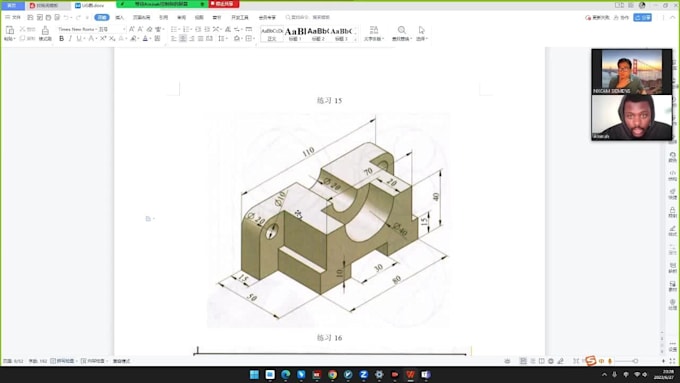Click the Paste clipboard icon
The image size is (680, 383).
tap(10, 30)
